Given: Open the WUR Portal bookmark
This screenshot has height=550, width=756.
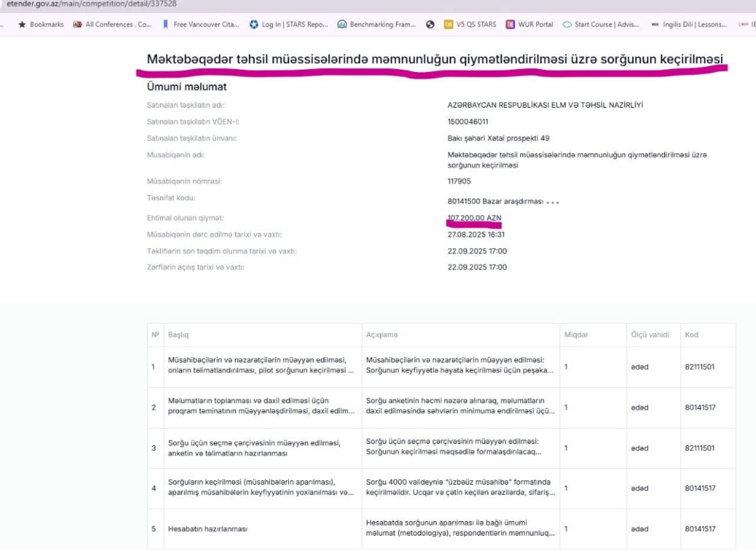Looking at the screenshot, I should pos(529,24).
